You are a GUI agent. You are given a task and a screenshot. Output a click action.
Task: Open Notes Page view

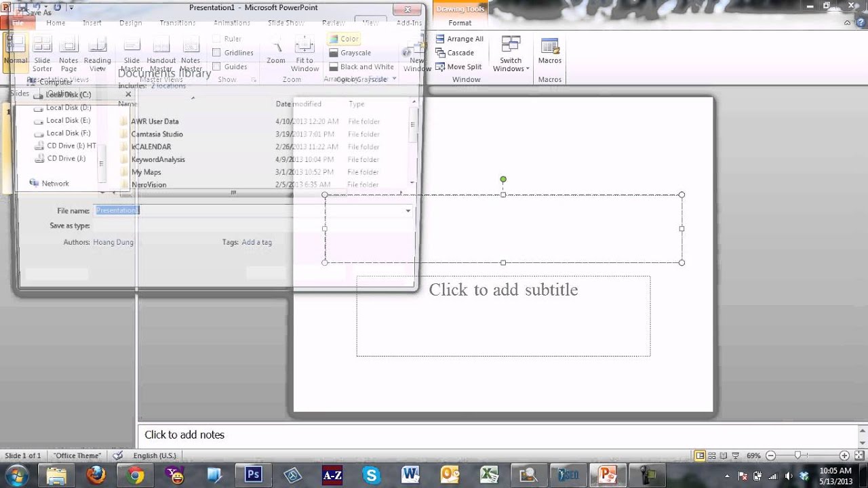[x=68, y=54]
